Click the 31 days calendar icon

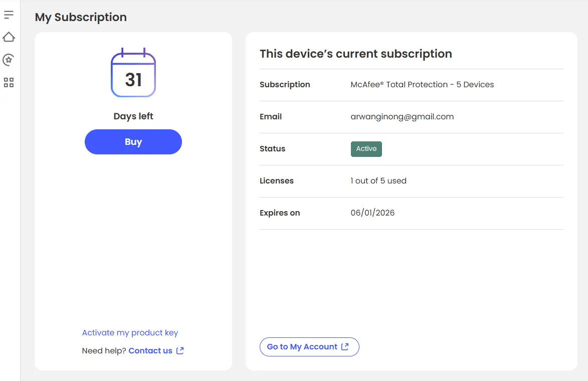coord(133,73)
